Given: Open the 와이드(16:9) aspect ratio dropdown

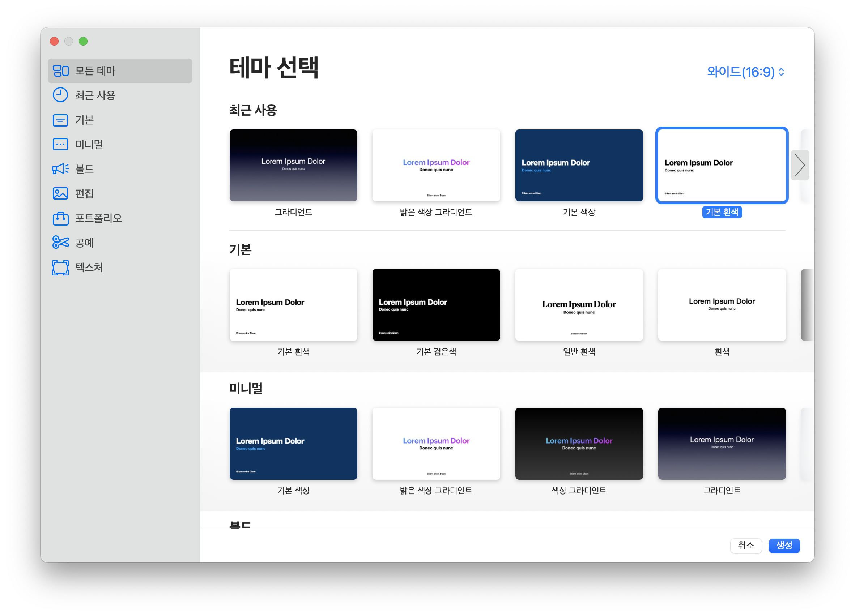Looking at the screenshot, I should click(745, 72).
